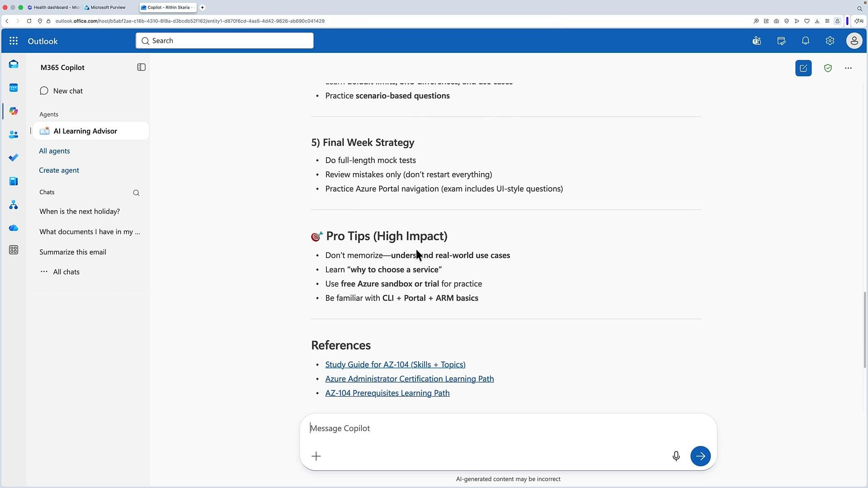Open Teams meeting icon in the header

[x=757, y=41]
